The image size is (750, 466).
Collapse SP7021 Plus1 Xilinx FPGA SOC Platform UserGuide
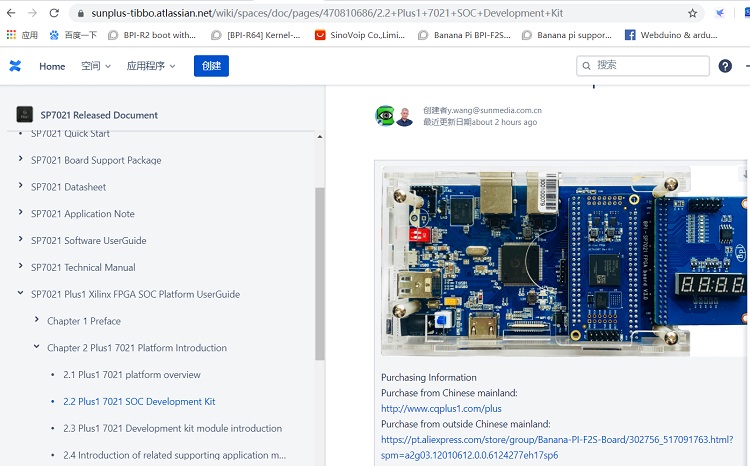(x=20, y=292)
